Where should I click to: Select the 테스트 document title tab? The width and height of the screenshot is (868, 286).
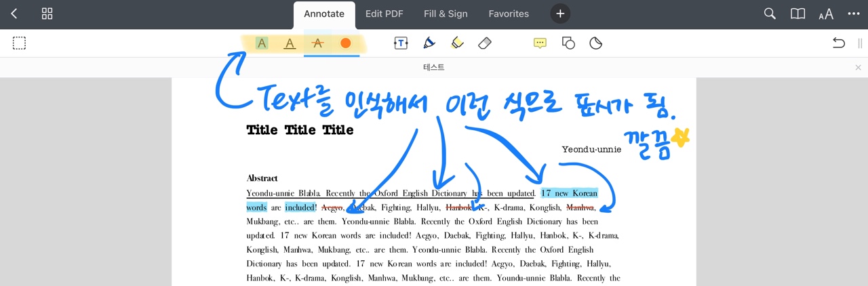point(434,67)
